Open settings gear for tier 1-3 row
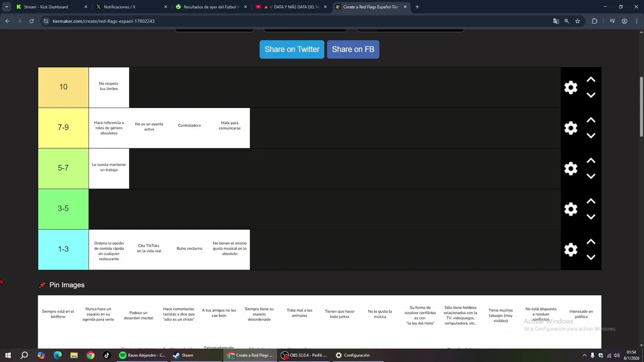 [x=571, y=250]
